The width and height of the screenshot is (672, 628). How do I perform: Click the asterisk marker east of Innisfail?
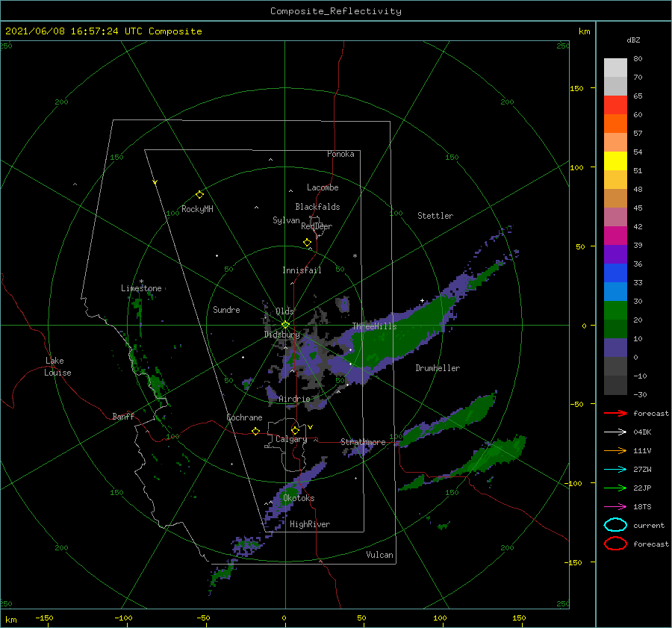click(355, 256)
